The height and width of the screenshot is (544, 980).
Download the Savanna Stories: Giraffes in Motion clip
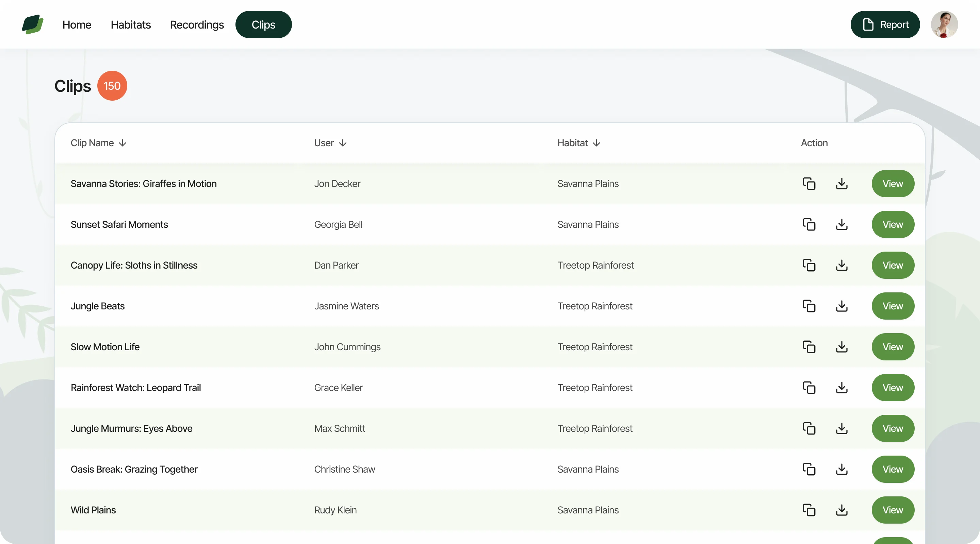pyautogui.click(x=842, y=184)
